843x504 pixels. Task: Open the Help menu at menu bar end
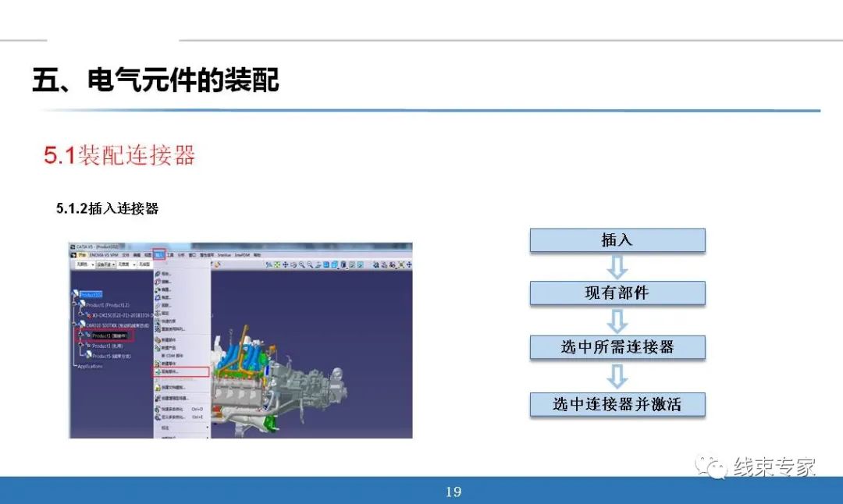[x=257, y=254]
